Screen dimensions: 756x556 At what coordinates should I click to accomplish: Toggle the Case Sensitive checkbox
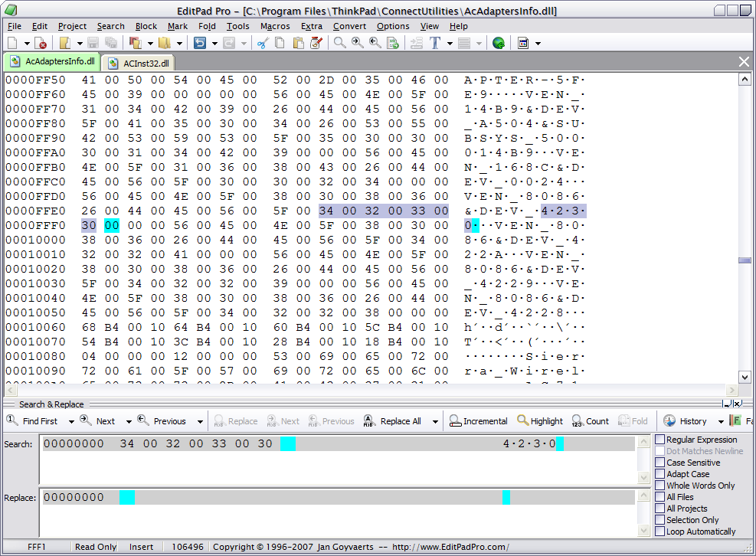660,462
